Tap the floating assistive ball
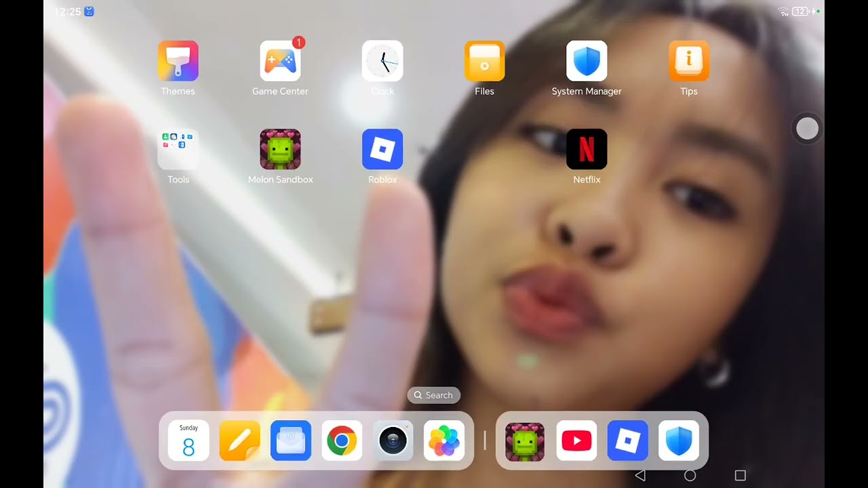Screen dimensions: 868x488 (x=807, y=129)
